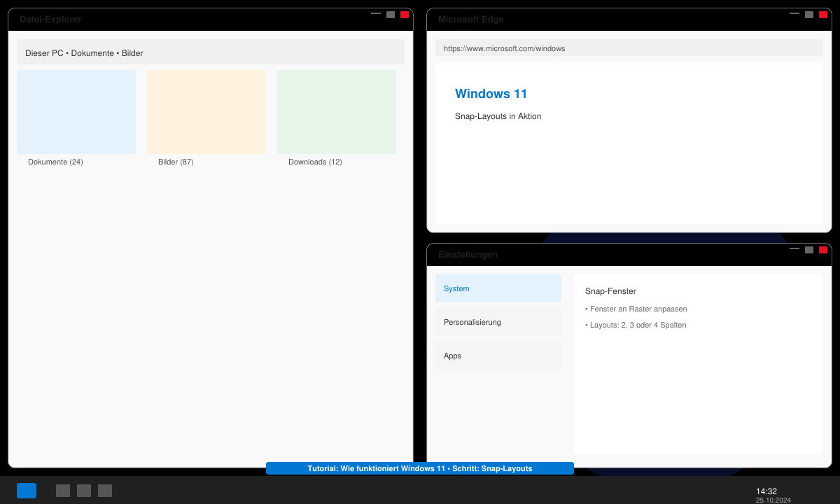Click the Snap-Layouts in Aktion text
This screenshot has width=840, height=504.
[x=498, y=116]
